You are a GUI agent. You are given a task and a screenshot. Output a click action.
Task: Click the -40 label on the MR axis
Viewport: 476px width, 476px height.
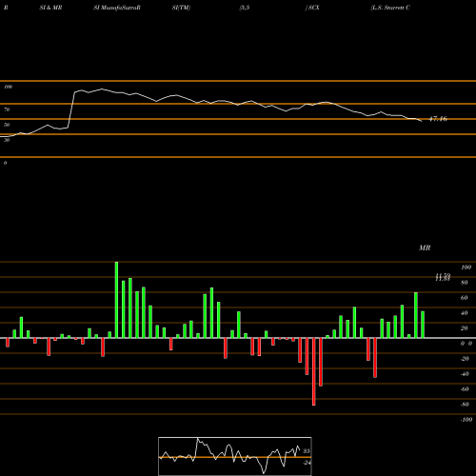coord(465,374)
